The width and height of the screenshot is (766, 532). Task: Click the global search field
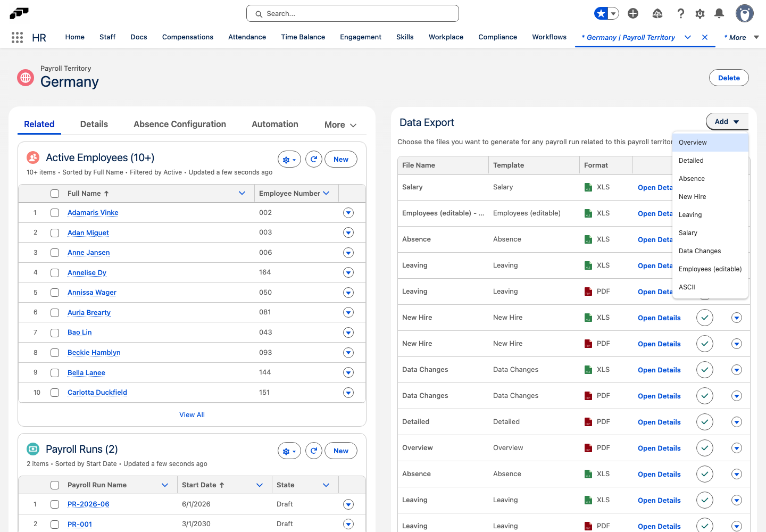[353, 13]
